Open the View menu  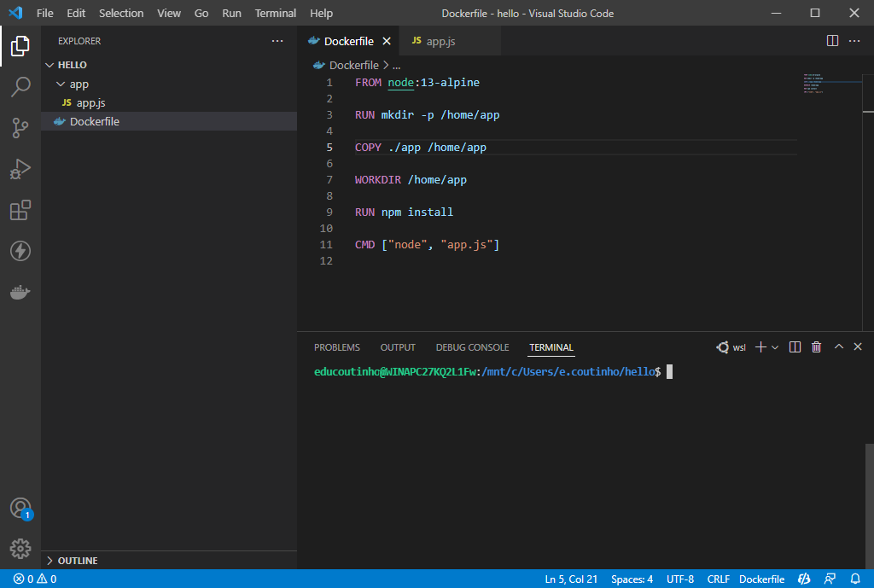point(168,13)
